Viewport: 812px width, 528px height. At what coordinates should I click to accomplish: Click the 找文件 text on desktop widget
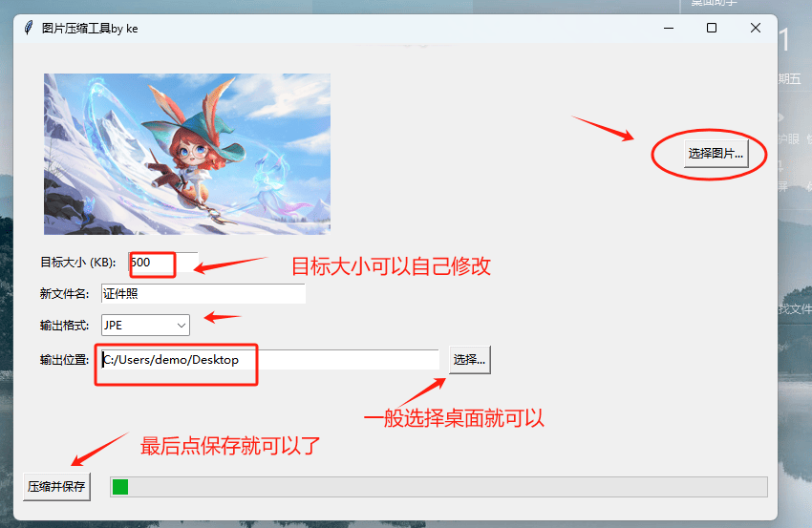[795, 308]
